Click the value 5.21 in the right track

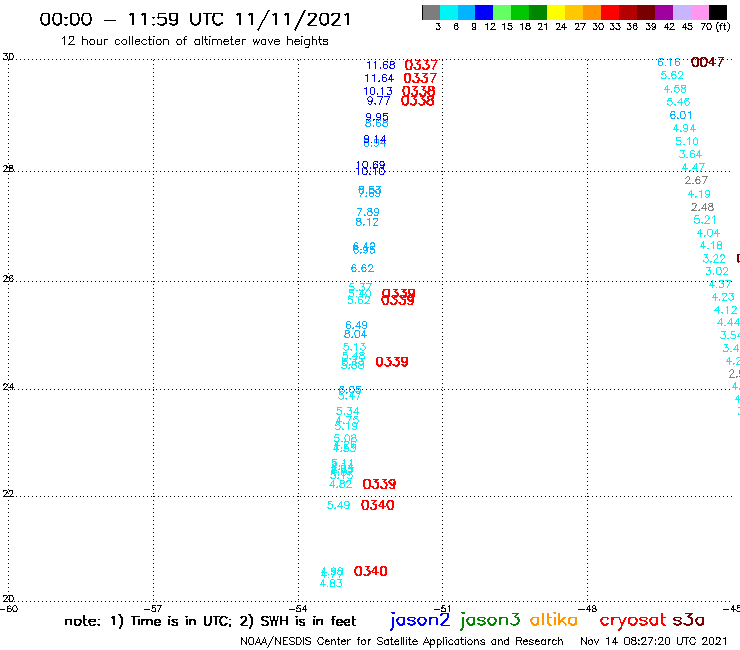[705, 220]
